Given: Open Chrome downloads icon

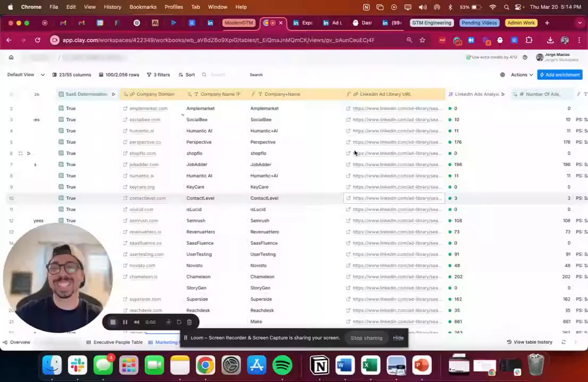Looking at the screenshot, I should coord(550,40).
